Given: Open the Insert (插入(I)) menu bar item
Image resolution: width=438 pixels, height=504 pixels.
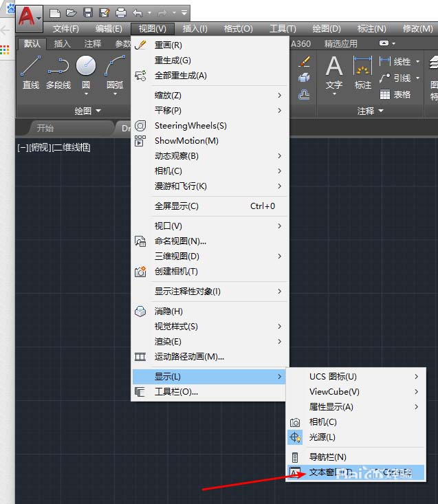Looking at the screenshot, I should (x=195, y=29).
